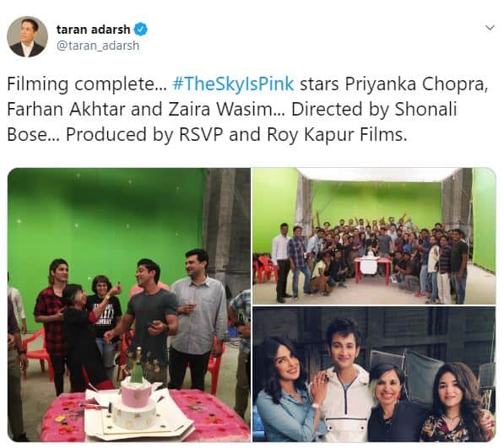Click the "Filming complete..." opening text
504x448 pixels.
tap(87, 84)
